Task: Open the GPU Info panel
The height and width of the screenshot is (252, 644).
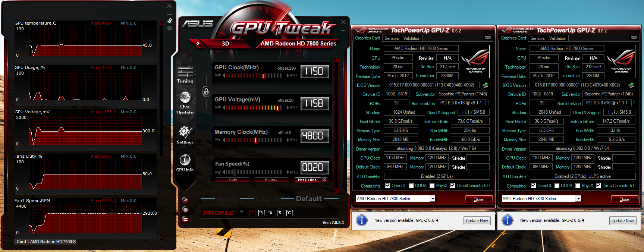Action: [185, 163]
